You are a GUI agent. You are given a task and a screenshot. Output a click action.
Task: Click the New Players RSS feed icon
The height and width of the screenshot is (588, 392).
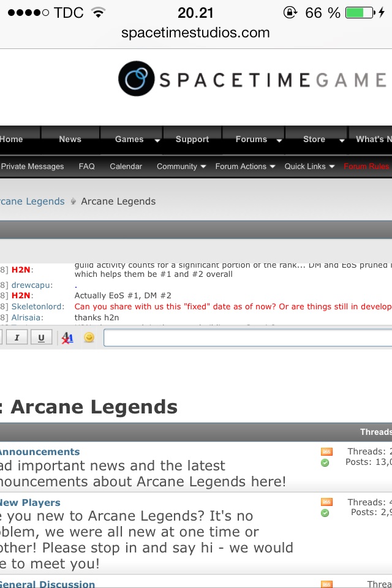click(x=326, y=502)
